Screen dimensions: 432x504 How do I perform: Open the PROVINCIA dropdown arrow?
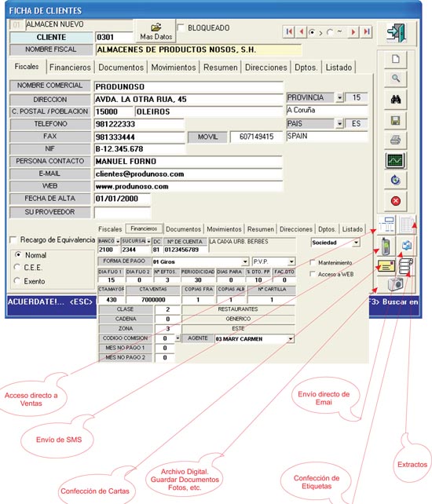click(x=339, y=97)
